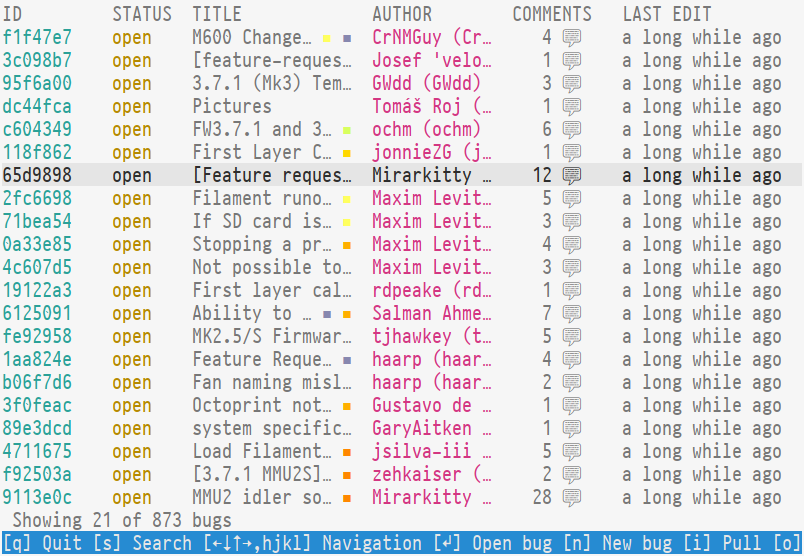
Task: Click the STATUS column header
Action: (142, 14)
